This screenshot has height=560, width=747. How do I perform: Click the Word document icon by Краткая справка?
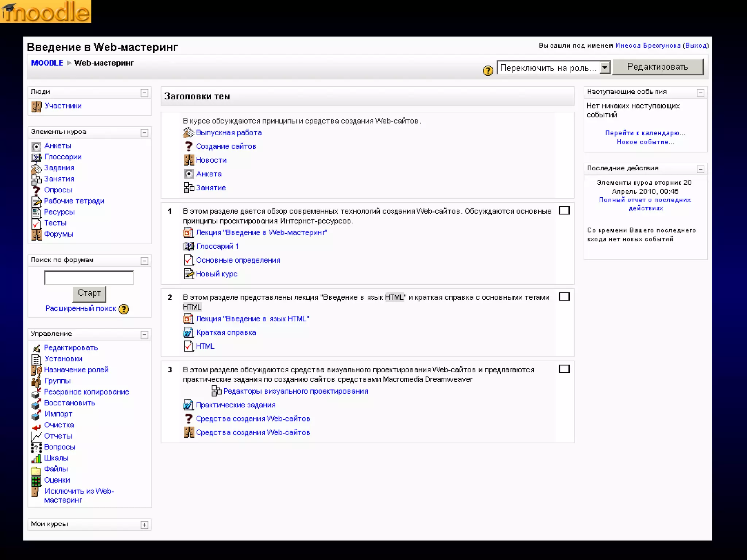[188, 332]
